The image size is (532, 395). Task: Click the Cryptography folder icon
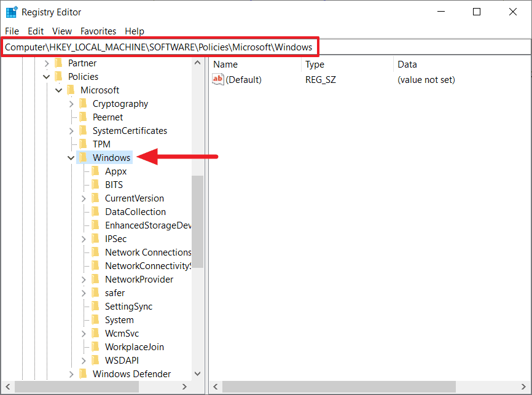coord(83,103)
